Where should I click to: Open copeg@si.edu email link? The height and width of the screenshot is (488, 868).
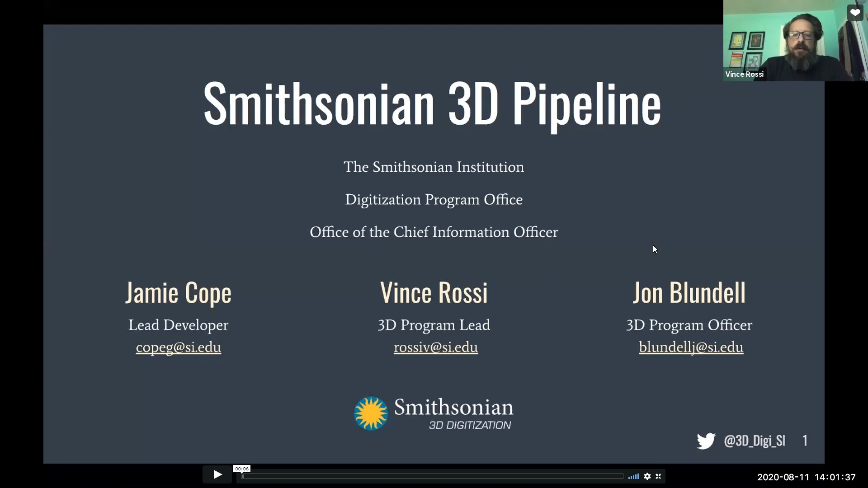pos(178,347)
